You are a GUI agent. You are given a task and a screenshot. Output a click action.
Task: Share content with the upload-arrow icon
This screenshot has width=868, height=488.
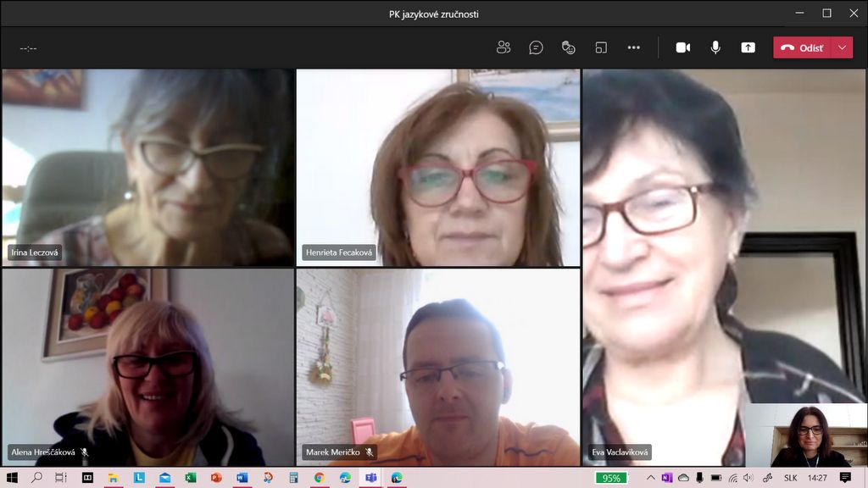748,47
